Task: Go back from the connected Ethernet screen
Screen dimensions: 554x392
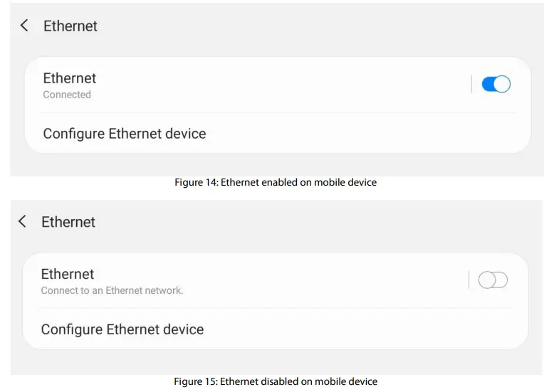Action: click(x=25, y=26)
